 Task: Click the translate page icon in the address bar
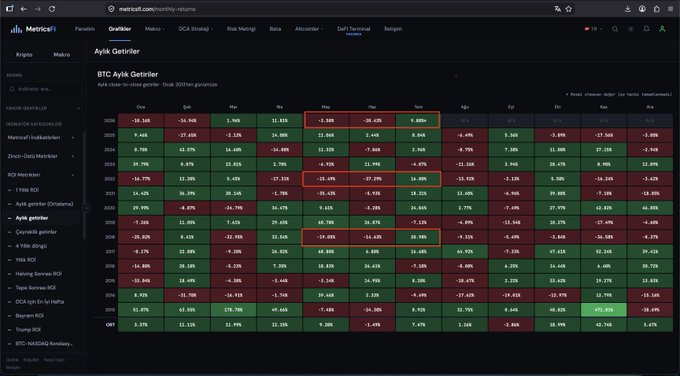(x=557, y=9)
